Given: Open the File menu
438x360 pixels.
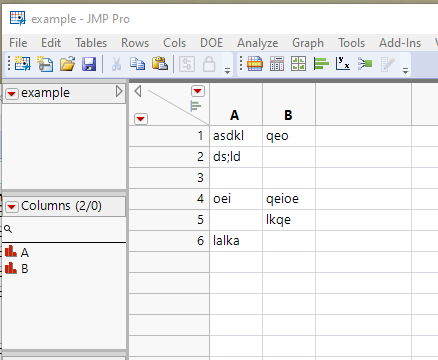Looking at the screenshot, I should click(x=18, y=43).
